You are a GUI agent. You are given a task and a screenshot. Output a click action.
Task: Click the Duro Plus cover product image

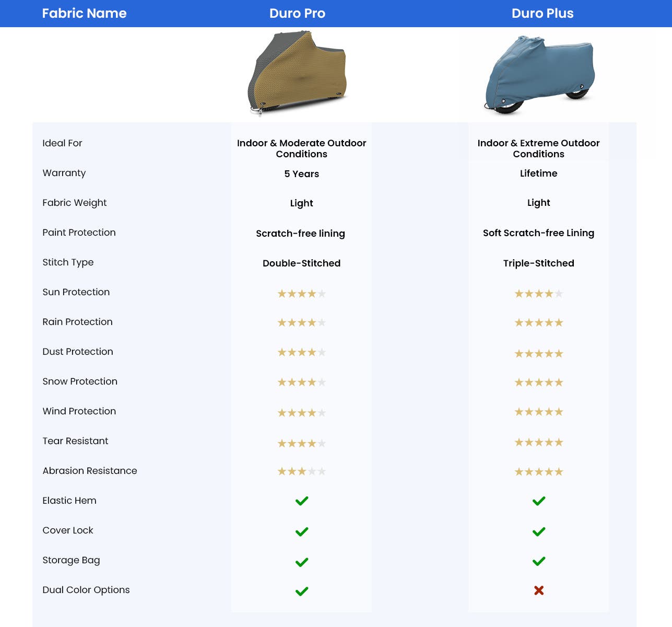pos(540,75)
